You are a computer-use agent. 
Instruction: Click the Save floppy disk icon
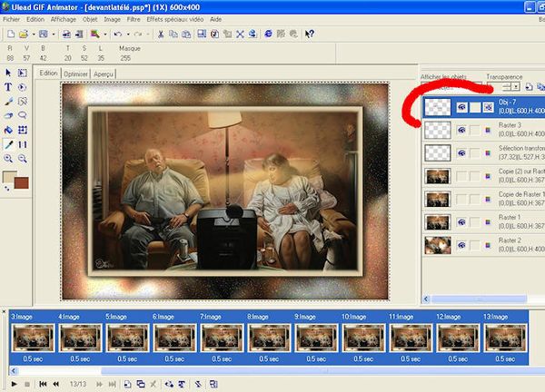coord(43,34)
